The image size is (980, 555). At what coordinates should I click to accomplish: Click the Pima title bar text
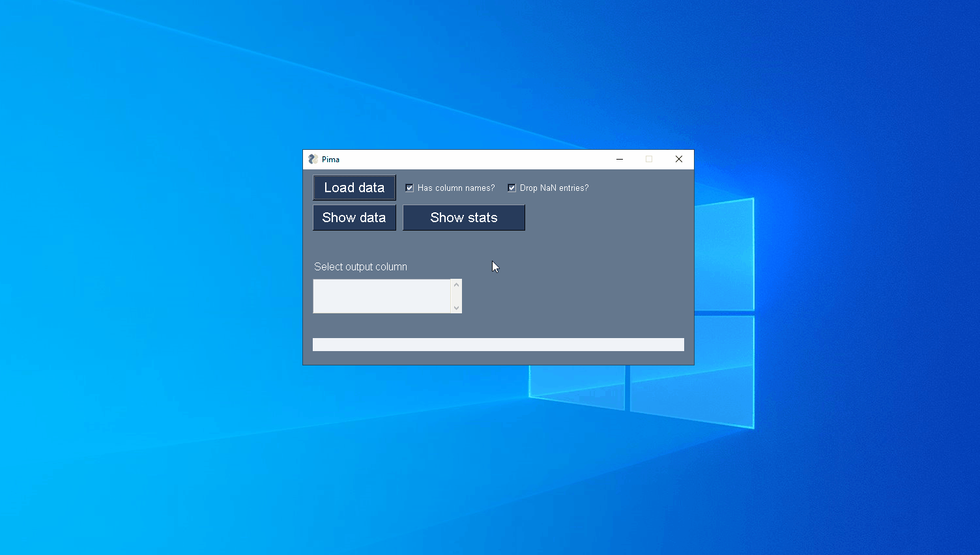[x=330, y=159]
